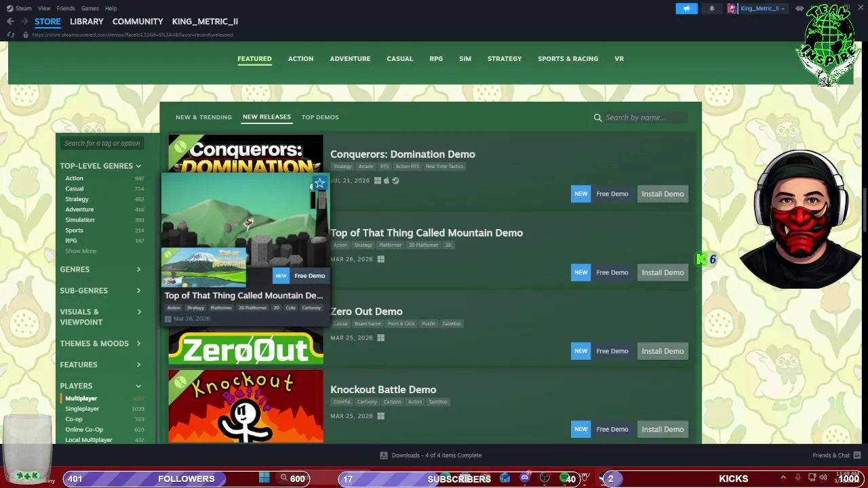
Task: Click Windows icon in Zero Out Demo row
Action: (380, 338)
